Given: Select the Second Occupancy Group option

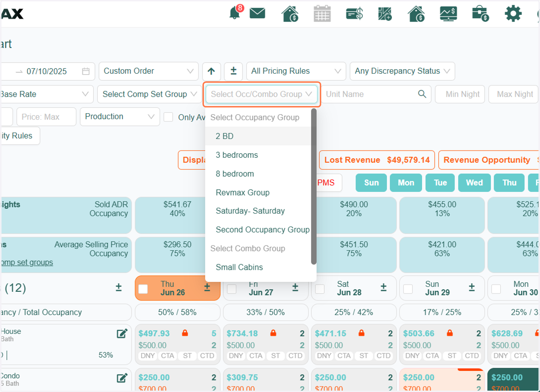Looking at the screenshot, I should coord(258,230).
